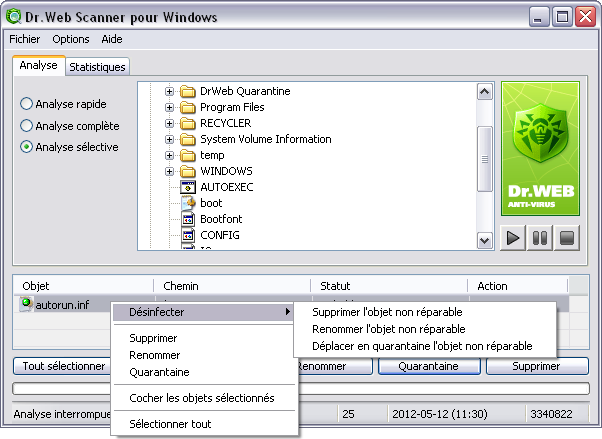Expand the temp tree node

pyautogui.click(x=169, y=156)
